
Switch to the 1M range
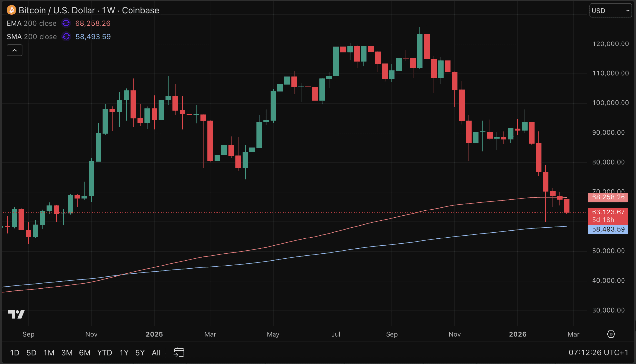point(49,353)
